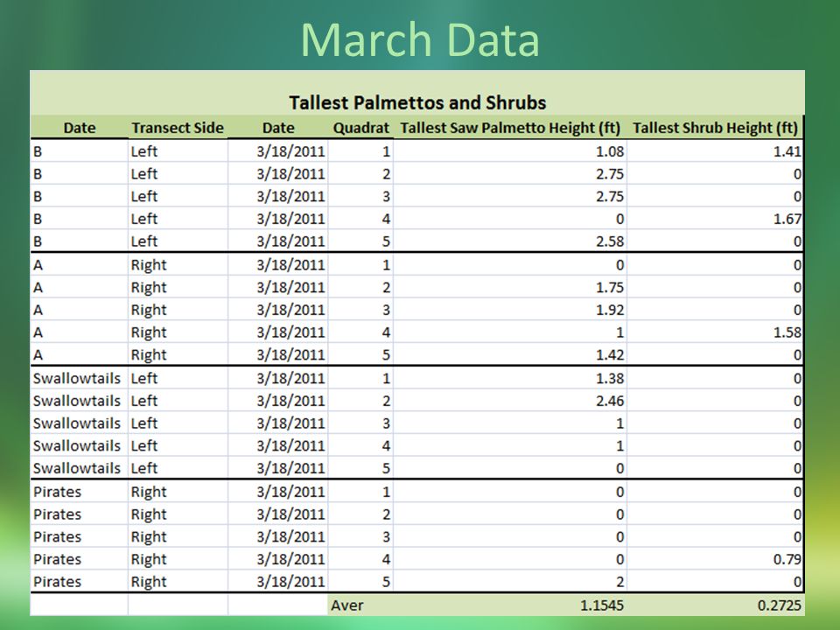Click the March Data slide title

(420, 39)
